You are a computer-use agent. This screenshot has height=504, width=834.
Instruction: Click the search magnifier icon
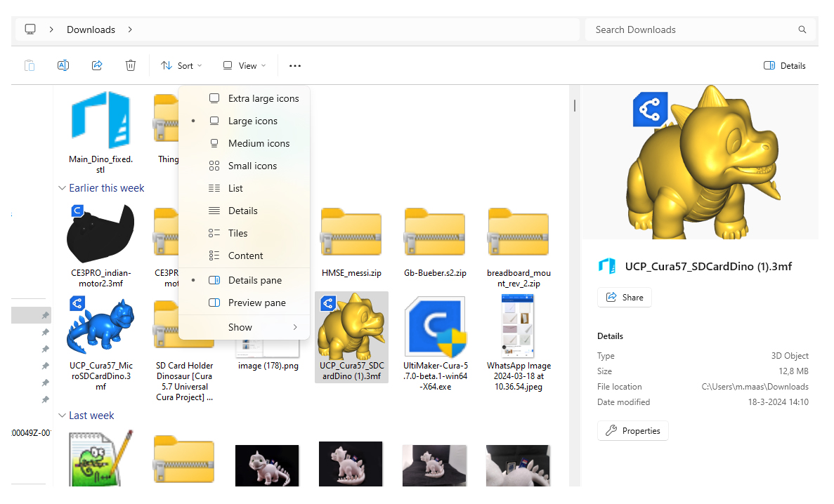[x=802, y=29]
